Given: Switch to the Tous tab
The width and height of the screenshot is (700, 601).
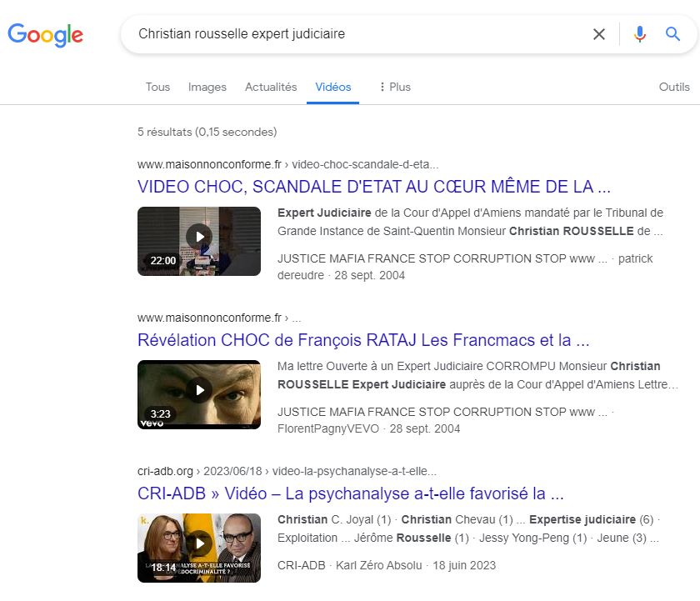Looking at the screenshot, I should click(157, 87).
